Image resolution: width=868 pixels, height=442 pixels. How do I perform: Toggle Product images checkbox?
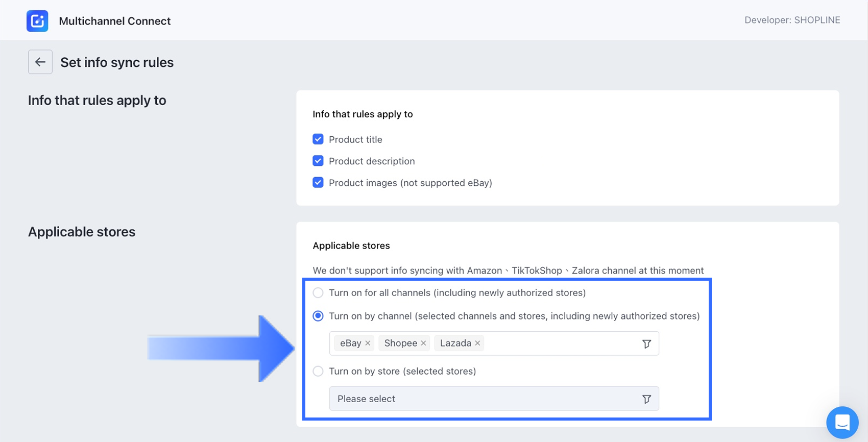coord(318,183)
